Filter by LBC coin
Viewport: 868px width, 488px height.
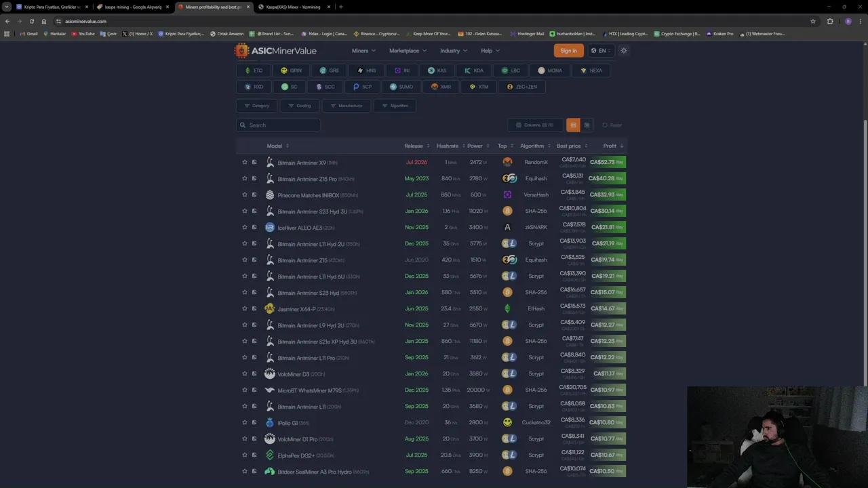(x=510, y=70)
